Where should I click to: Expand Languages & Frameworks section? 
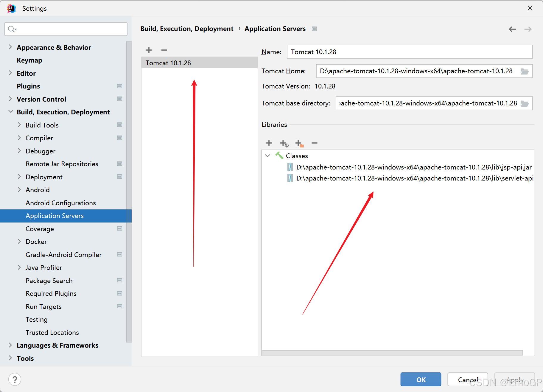coord(10,345)
